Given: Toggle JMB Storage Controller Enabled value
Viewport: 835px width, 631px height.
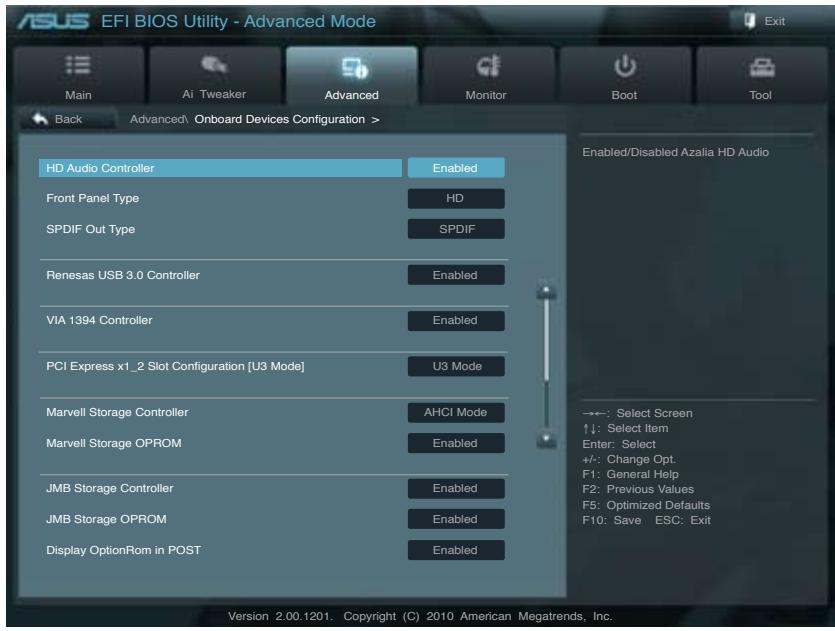Looking at the screenshot, I should click(456, 488).
